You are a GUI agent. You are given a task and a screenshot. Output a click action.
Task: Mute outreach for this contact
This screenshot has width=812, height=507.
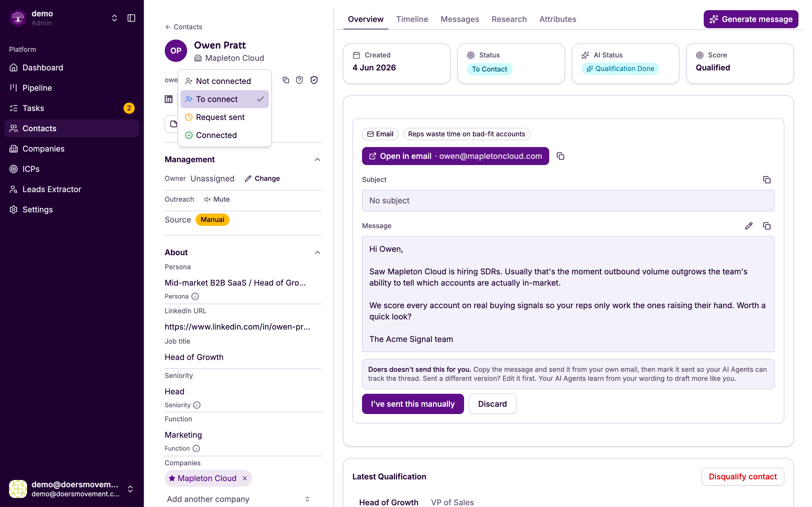click(217, 199)
